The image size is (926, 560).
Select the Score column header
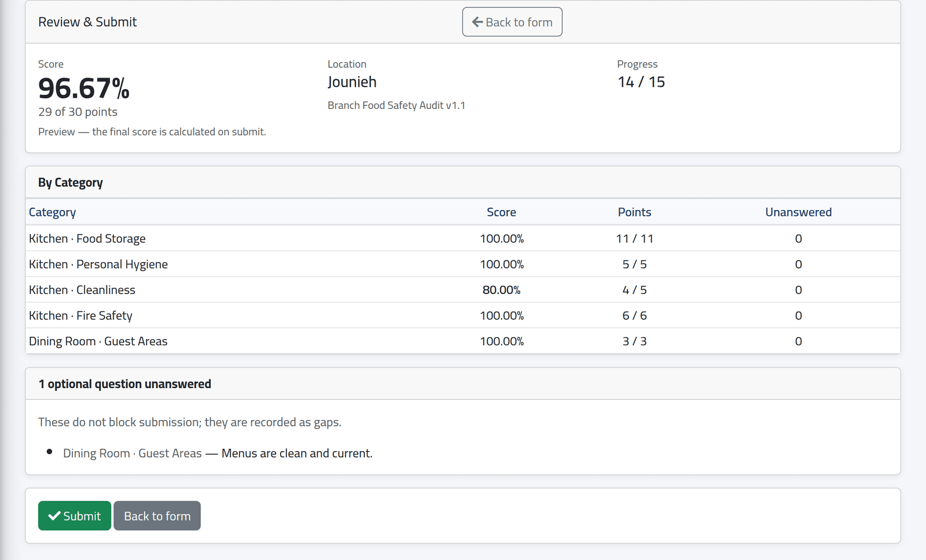tap(501, 212)
